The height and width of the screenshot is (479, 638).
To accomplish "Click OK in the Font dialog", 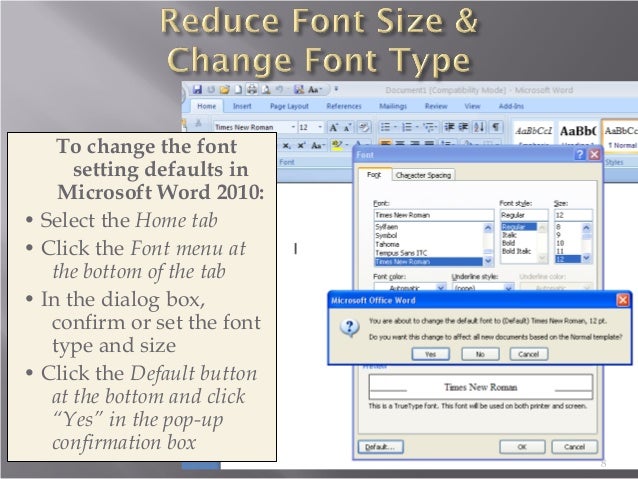I will coord(522,447).
